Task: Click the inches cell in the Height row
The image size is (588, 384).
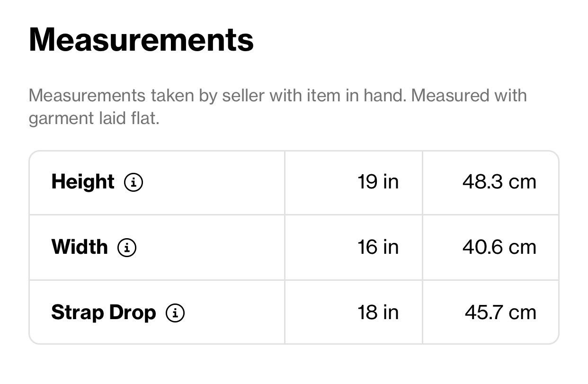Action: click(x=354, y=182)
